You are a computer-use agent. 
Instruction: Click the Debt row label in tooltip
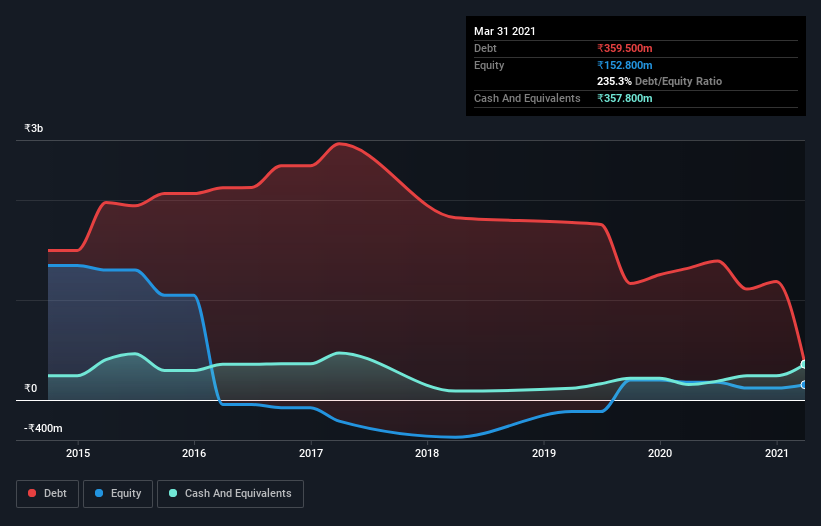point(485,48)
